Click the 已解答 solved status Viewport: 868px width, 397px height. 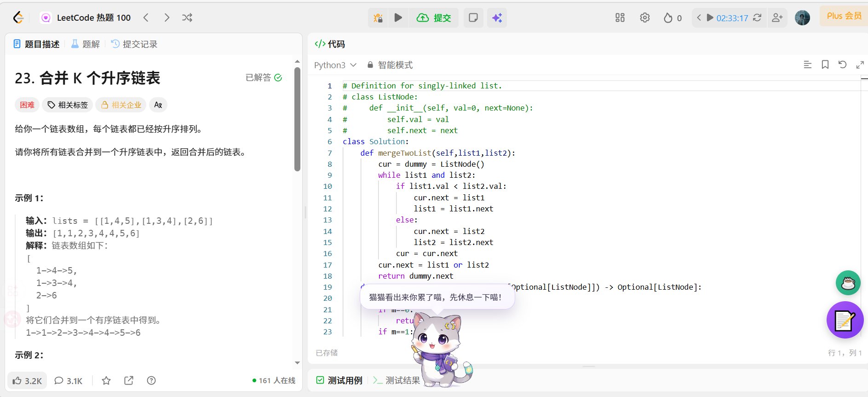click(264, 77)
